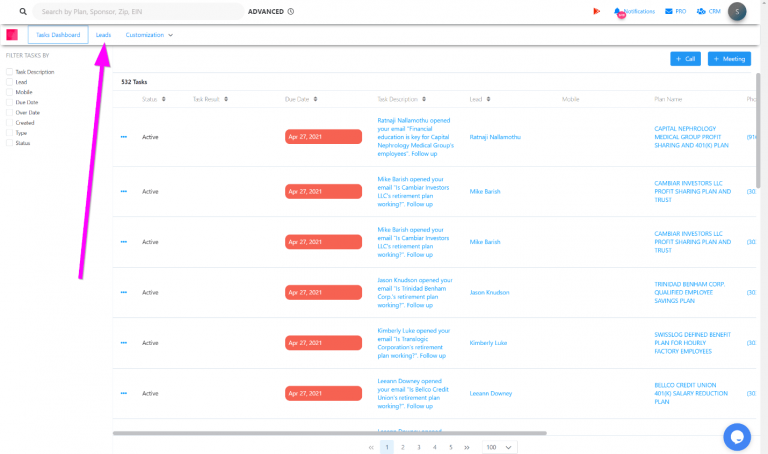Switch to the Leads tab
The height and width of the screenshot is (454, 768).
[103, 35]
